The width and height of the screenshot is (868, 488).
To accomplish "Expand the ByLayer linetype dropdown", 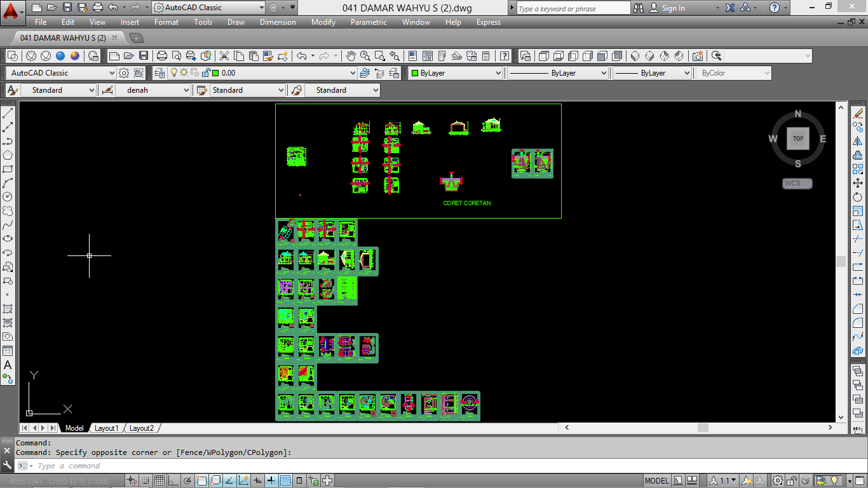I will [604, 72].
